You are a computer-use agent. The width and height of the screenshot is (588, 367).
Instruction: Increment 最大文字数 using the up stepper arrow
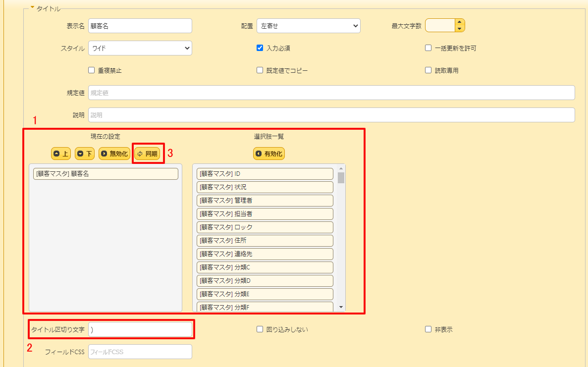[460, 22]
